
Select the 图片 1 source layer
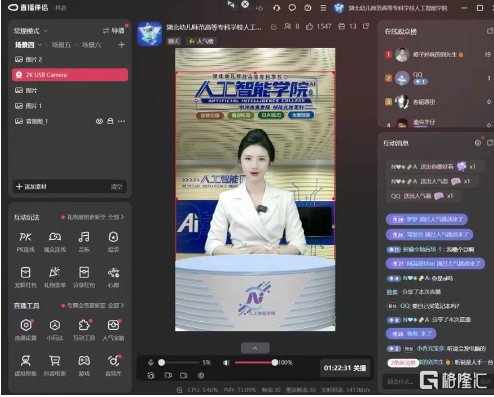coord(70,106)
